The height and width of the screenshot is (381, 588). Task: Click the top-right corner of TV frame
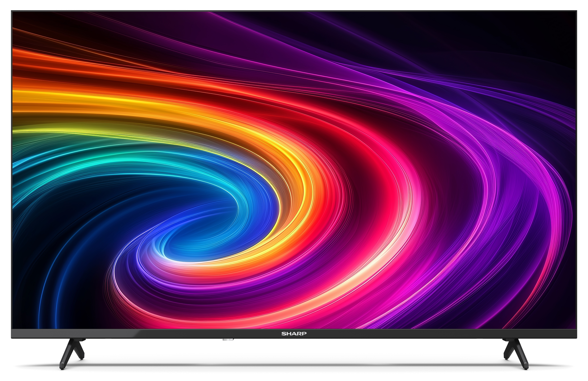coord(577,11)
